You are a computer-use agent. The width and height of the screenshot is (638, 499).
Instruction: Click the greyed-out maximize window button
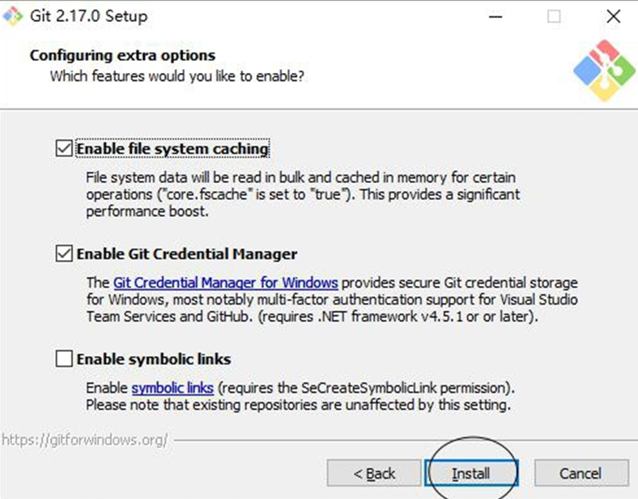click(x=554, y=17)
